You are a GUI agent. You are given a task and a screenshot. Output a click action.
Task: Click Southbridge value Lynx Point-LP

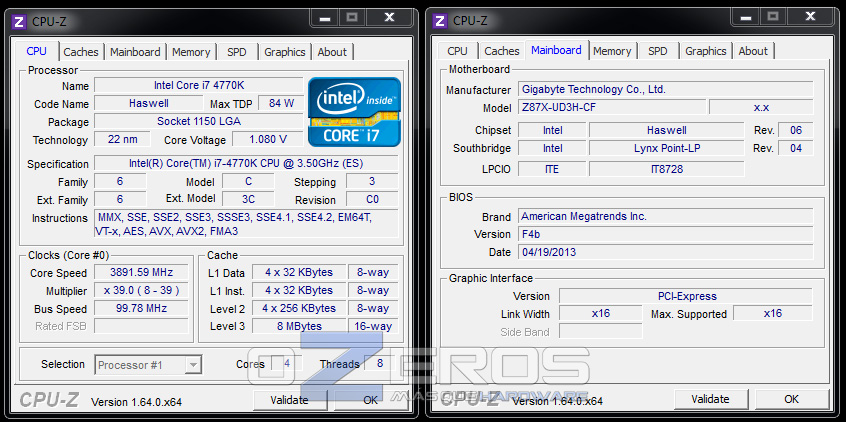pyautogui.click(x=667, y=148)
